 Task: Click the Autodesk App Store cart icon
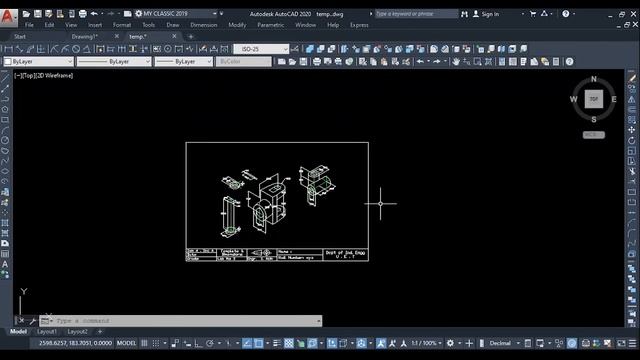point(533,14)
